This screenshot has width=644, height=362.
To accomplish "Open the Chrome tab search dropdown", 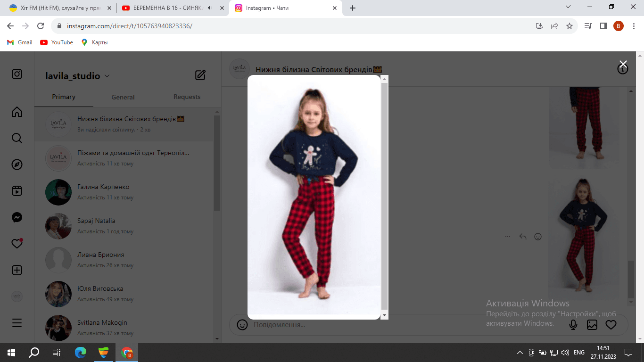I will pyautogui.click(x=568, y=7).
